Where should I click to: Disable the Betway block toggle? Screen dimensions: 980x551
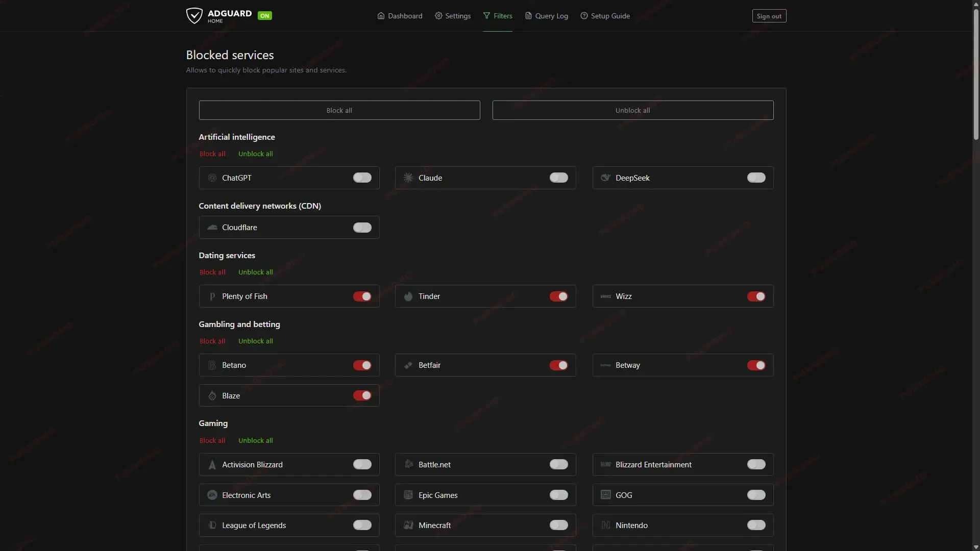tap(756, 365)
